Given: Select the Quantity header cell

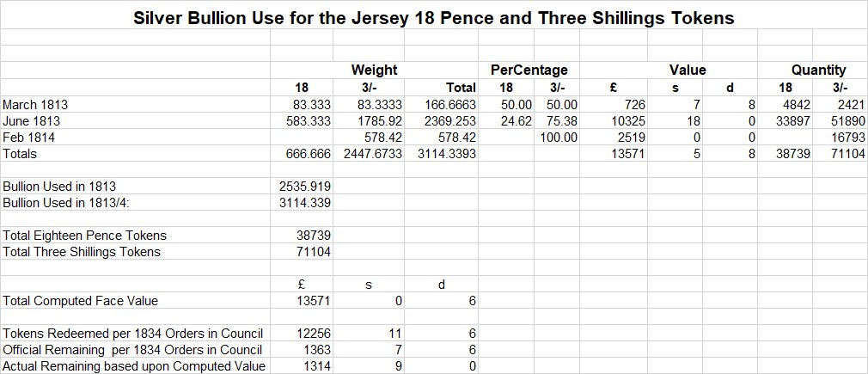Looking at the screenshot, I should (x=818, y=71).
